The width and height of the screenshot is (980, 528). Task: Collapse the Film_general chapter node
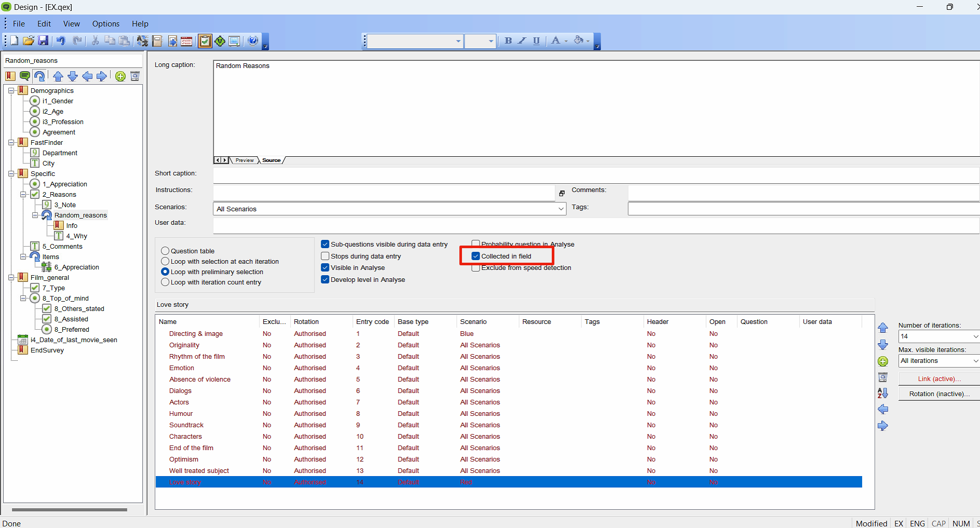11,277
